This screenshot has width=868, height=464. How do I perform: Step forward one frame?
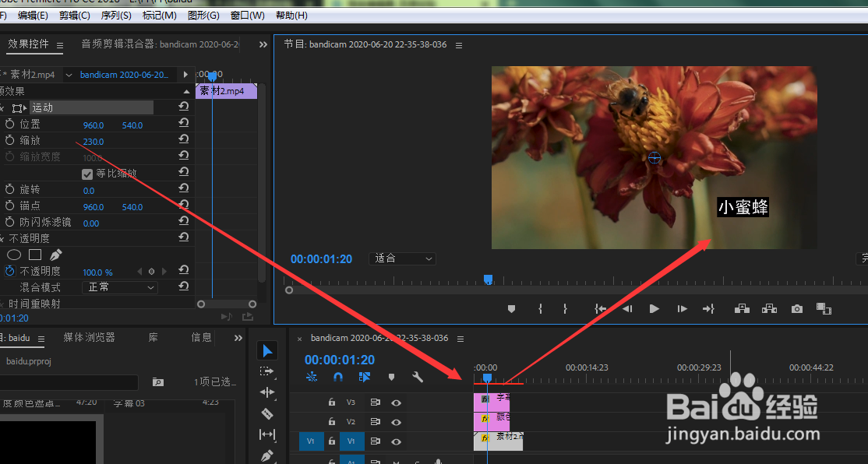[x=682, y=309]
